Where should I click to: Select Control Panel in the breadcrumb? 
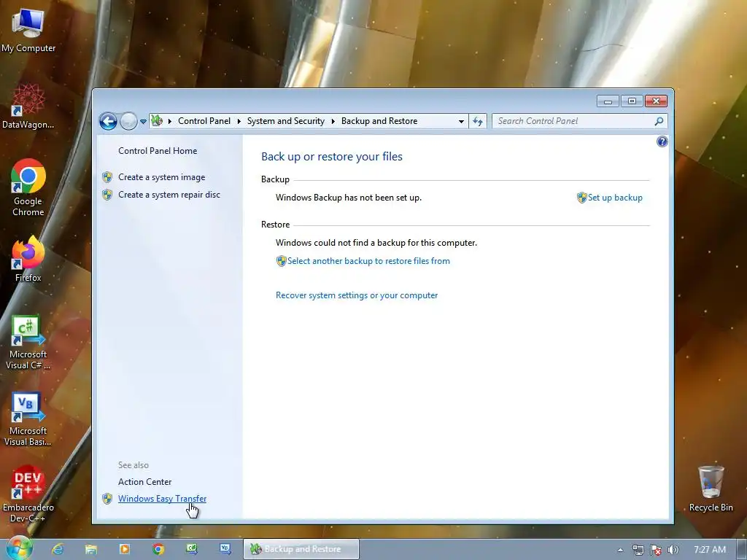pos(204,121)
